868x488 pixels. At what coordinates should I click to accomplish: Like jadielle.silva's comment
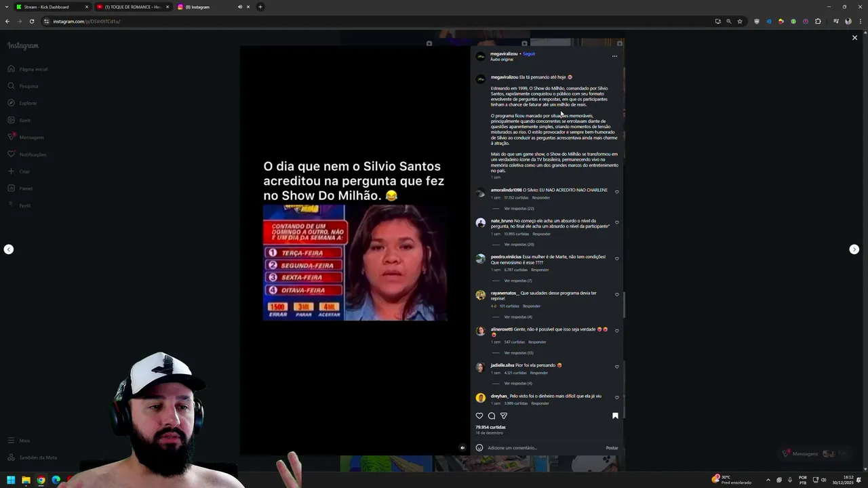616,367
